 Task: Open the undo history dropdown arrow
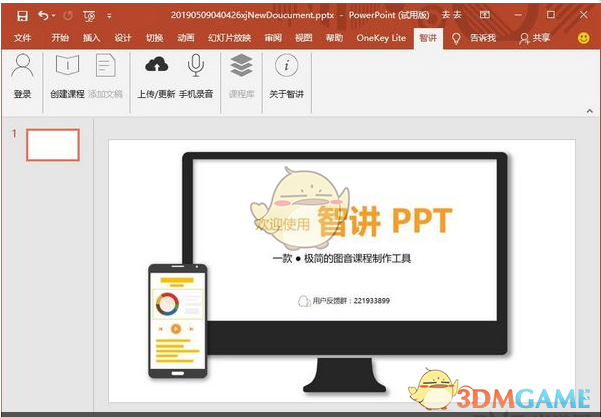click(x=54, y=16)
